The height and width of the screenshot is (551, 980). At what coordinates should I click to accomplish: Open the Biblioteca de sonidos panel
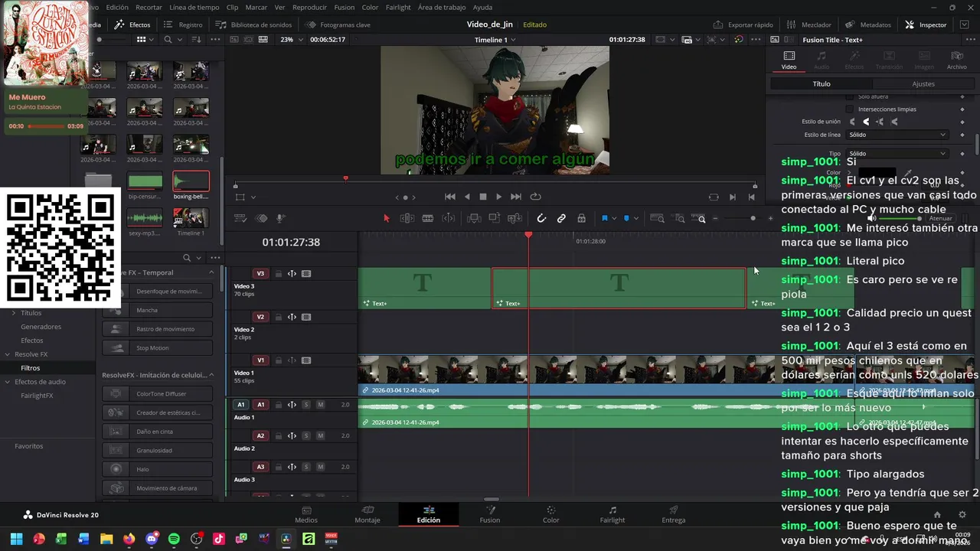[254, 24]
